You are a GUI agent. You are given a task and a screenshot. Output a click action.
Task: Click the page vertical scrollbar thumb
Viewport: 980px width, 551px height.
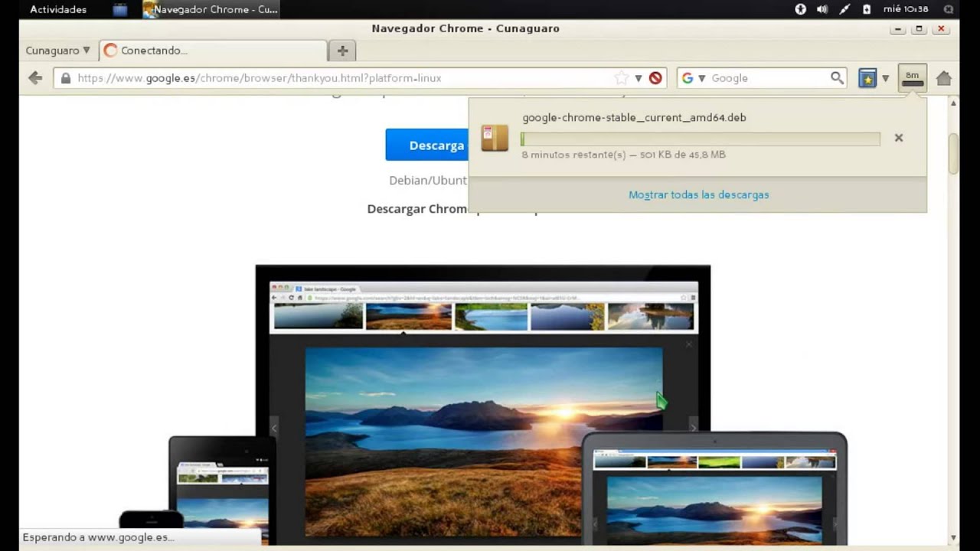click(x=953, y=153)
